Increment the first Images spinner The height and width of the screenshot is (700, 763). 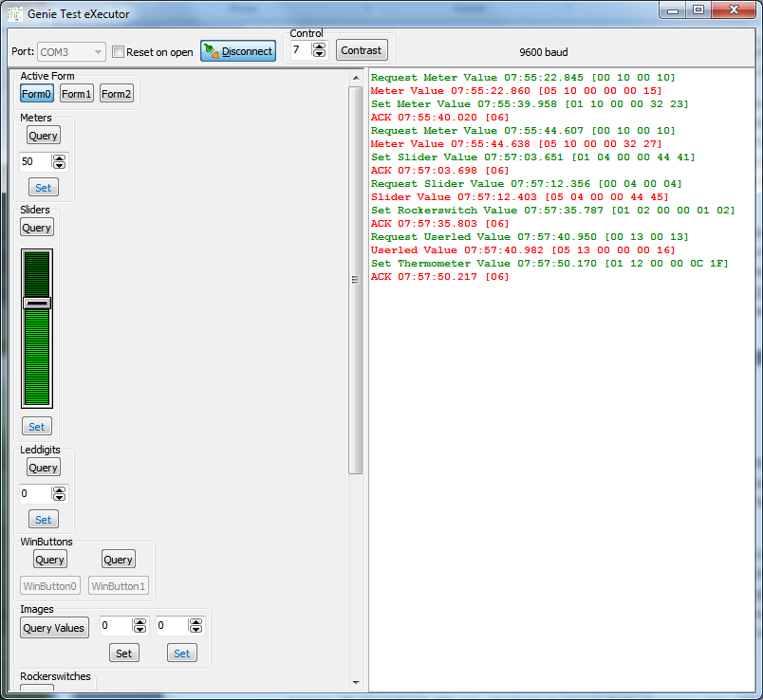(x=140, y=622)
